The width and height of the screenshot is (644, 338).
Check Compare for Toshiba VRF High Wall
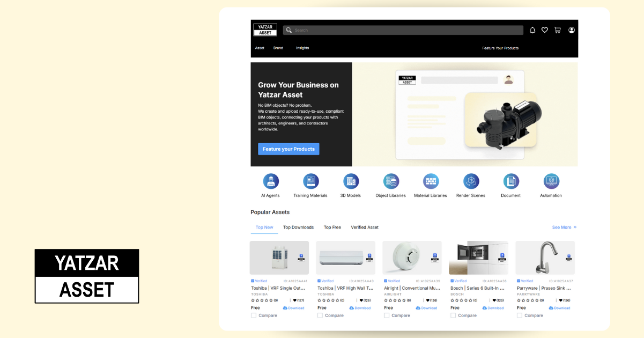point(320,315)
